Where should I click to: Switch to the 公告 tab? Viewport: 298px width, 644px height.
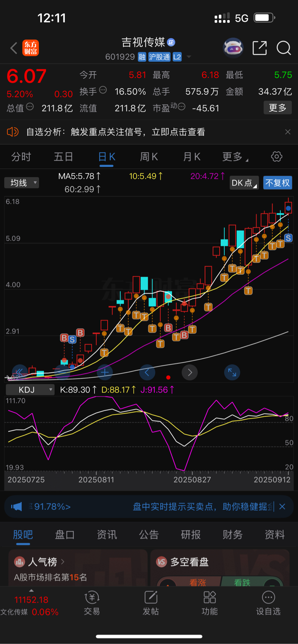(x=149, y=535)
